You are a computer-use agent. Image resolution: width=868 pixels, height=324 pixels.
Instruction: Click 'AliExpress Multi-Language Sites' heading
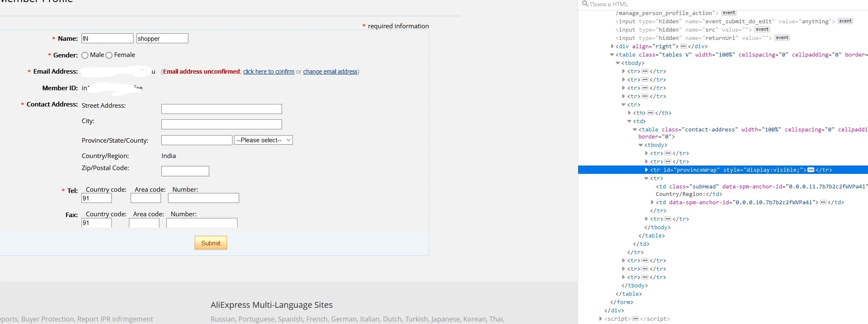[272, 305]
